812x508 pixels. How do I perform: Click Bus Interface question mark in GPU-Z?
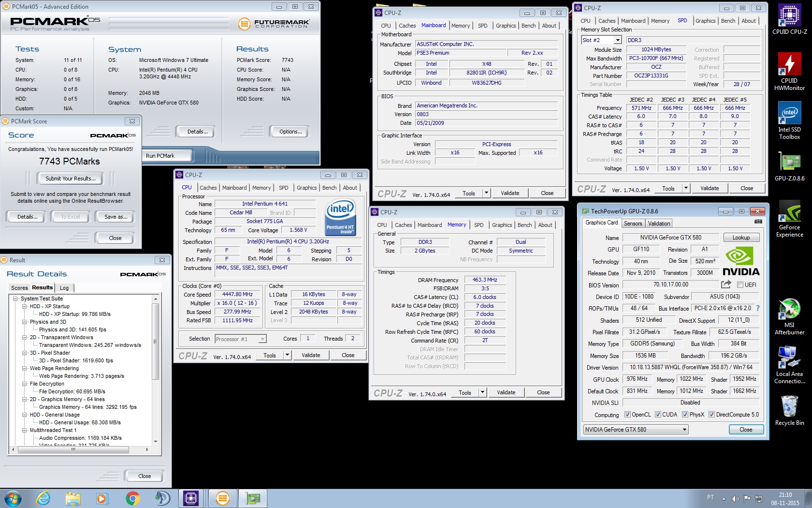[x=757, y=308]
